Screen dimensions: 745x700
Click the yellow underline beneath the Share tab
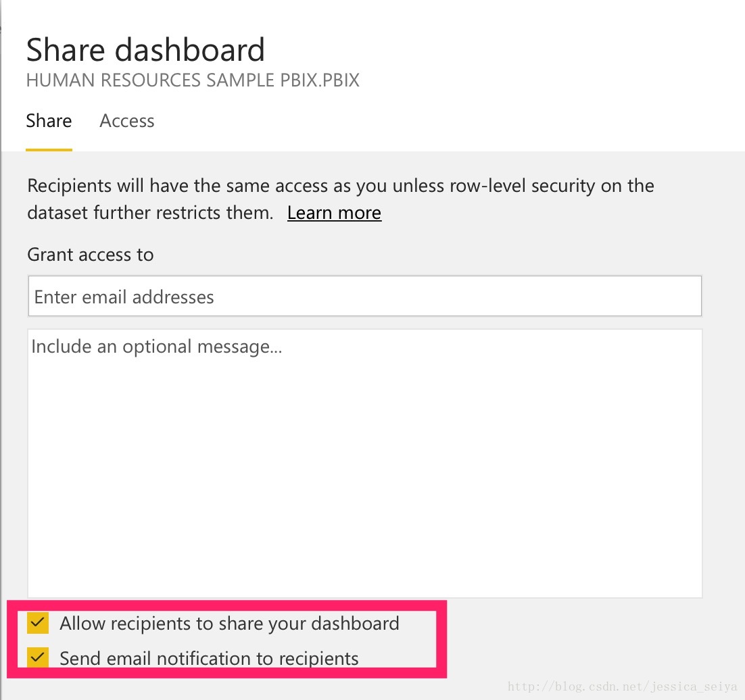(49, 149)
